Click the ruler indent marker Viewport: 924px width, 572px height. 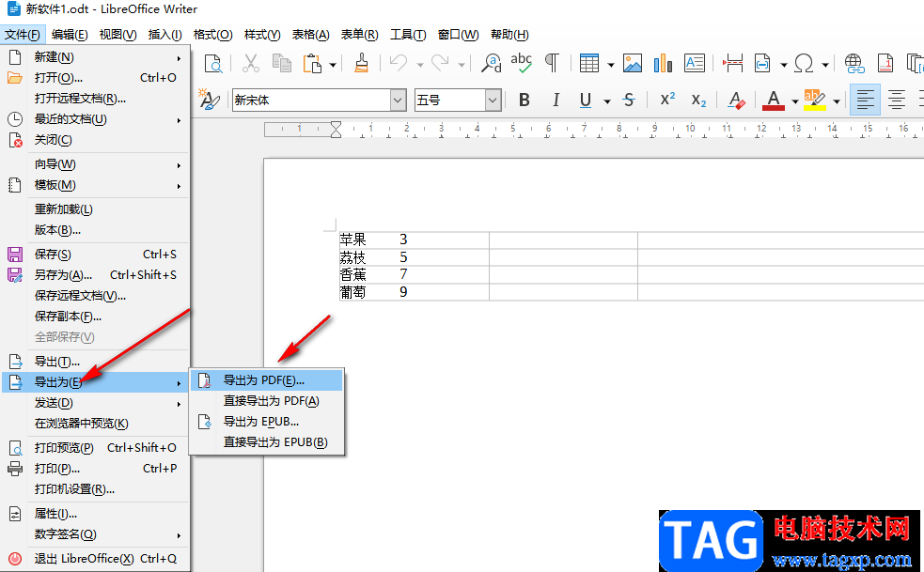click(x=336, y=129)
